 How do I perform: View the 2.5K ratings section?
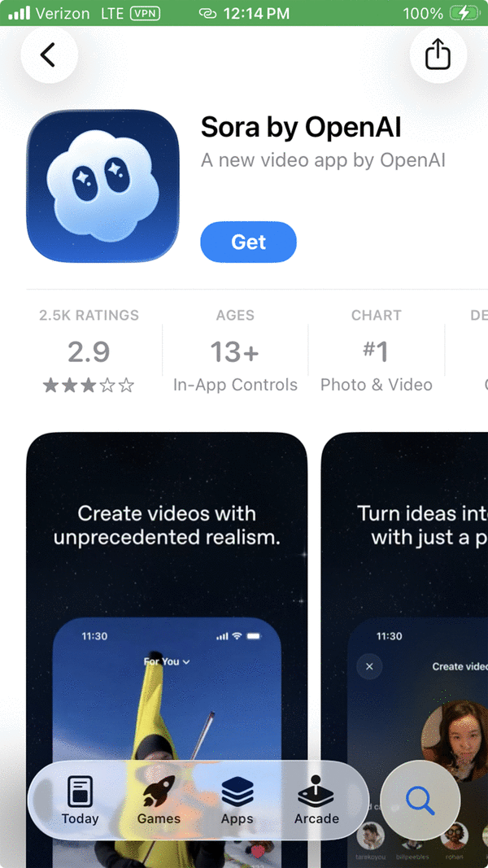tap(89, 351)
